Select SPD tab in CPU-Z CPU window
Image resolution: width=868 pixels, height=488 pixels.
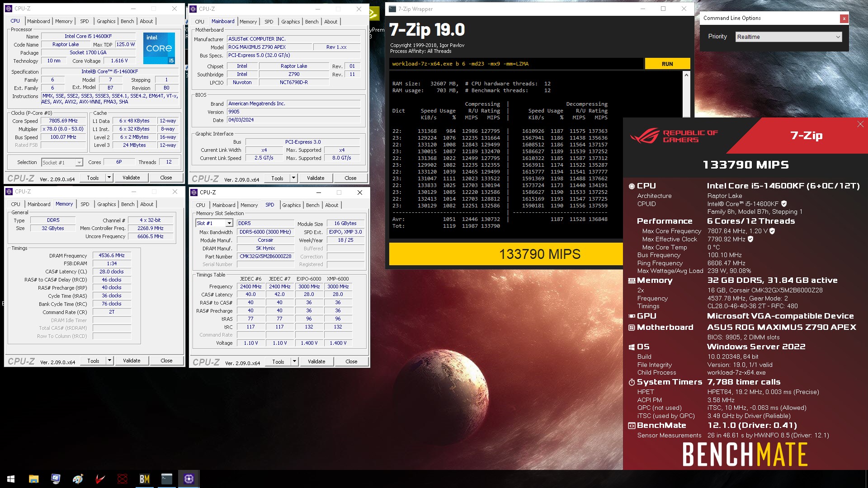[x=85, y=21]
